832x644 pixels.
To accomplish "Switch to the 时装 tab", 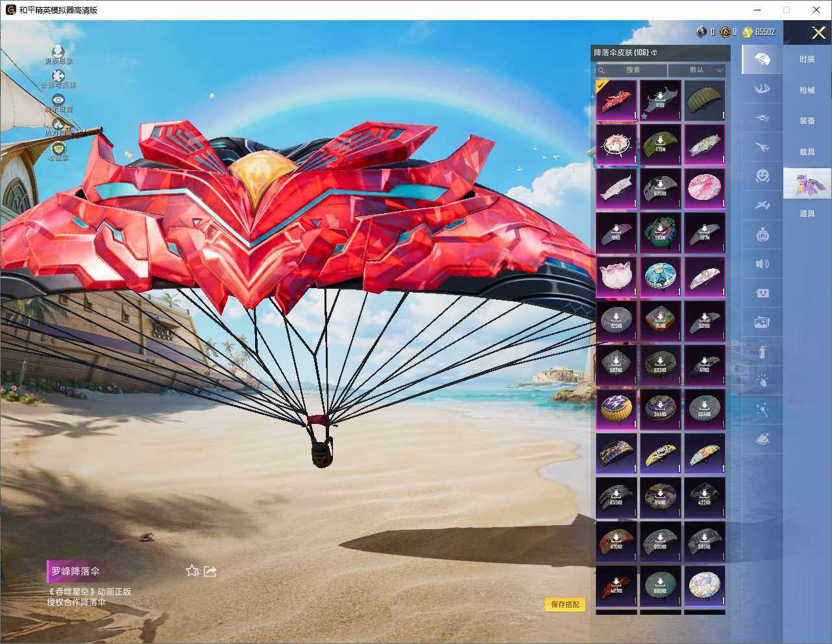I will (807, 59).
